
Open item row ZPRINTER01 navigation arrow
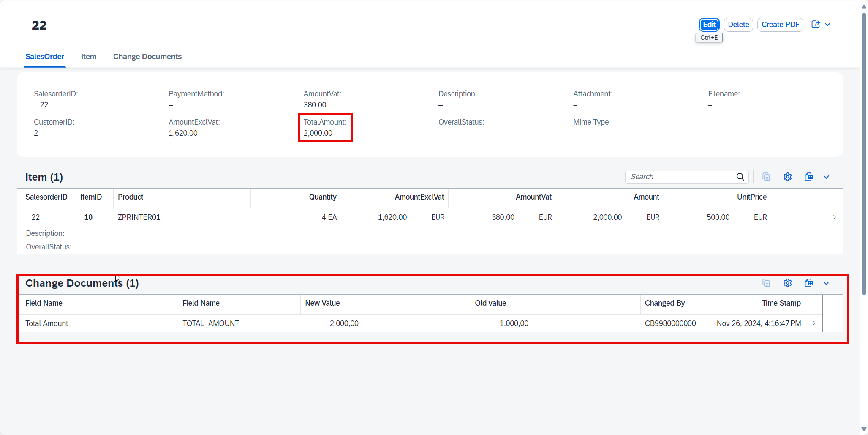(834, 217)
